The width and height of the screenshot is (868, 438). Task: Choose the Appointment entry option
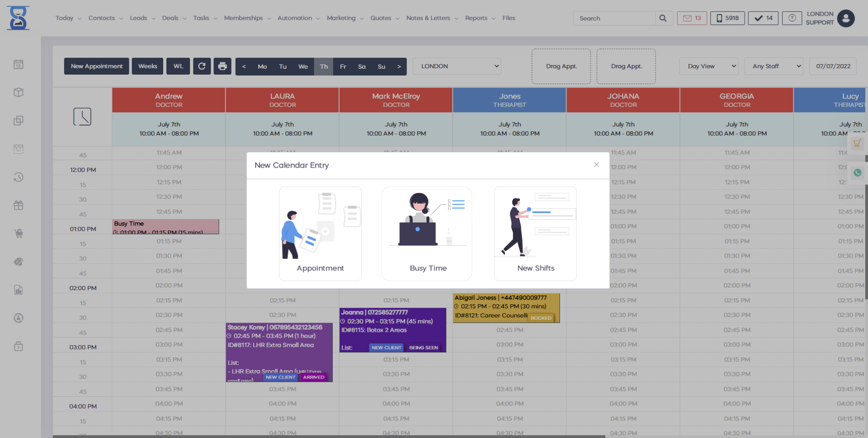click(320, 234)
